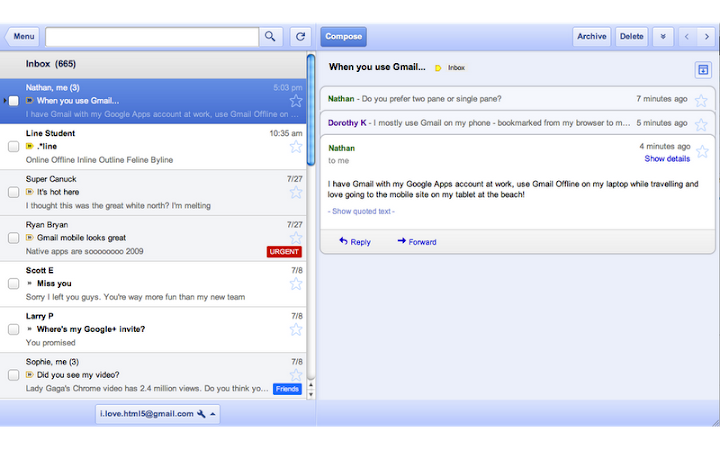The image size is (720, 450).
Task: Click importance marker on 'Gmail mobile looks great'
Action: tap(30, 238)
